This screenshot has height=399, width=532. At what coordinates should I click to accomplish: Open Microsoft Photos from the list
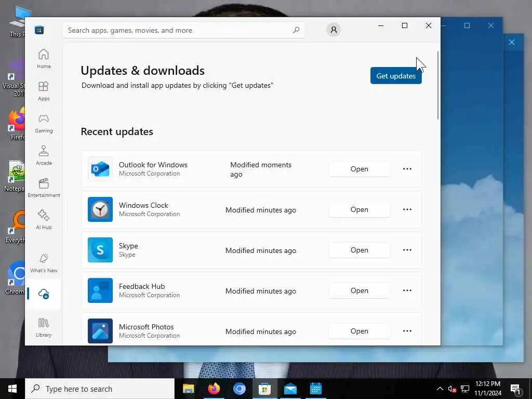pos(360,331)
